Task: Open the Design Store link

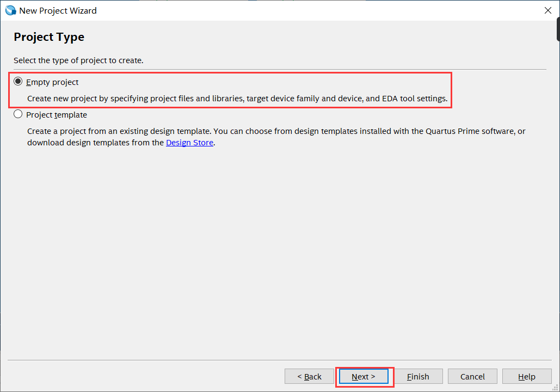Action: pos(189,143)
